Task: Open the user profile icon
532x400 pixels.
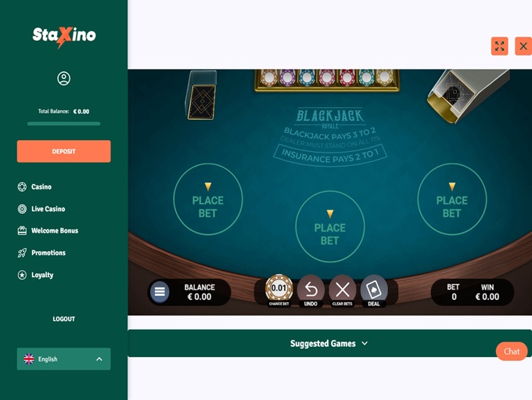Action: click(x=64, y=78)
